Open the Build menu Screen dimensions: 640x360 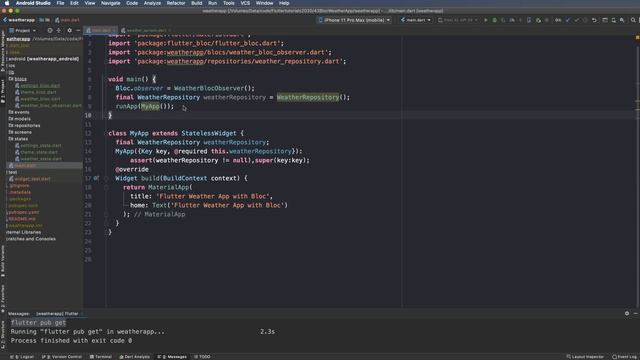click(x=196, y=3)
